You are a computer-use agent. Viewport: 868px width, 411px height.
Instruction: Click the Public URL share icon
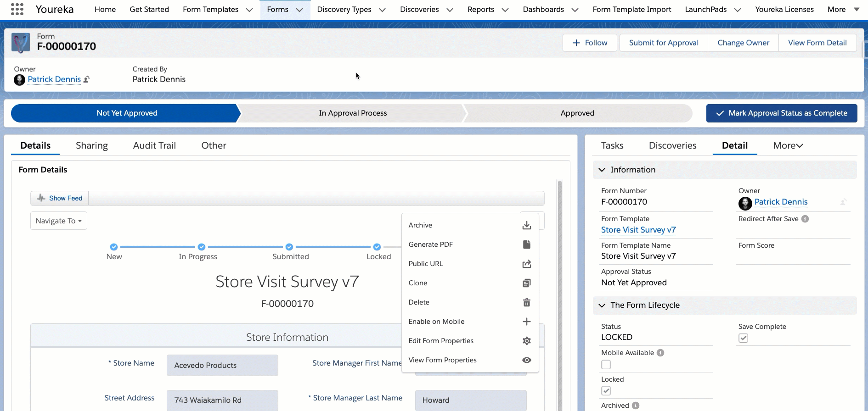click(527, 264)
